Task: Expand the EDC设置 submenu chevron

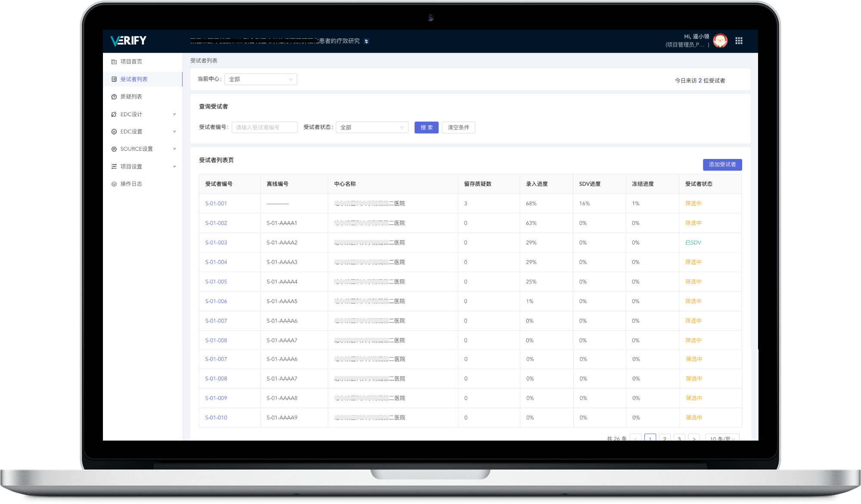Action: [x=174, y=131]
